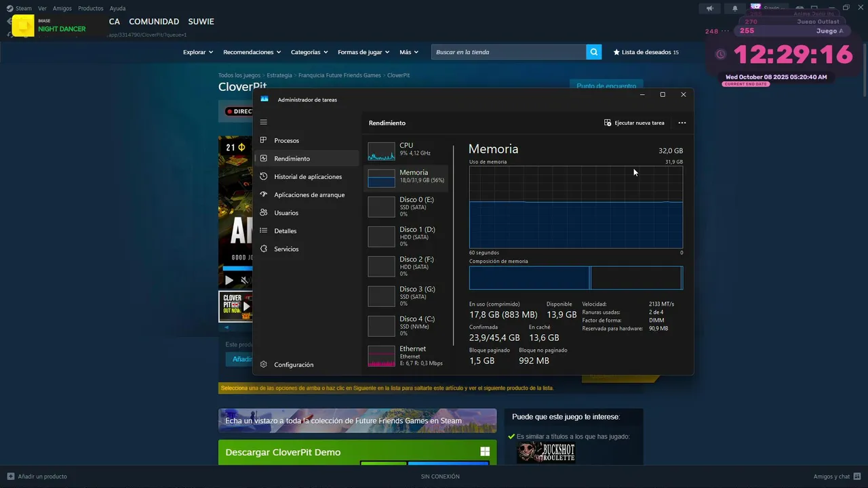Screen dimensions: 868x488
Task: Select Disco 1 (D:) performance entry
Action: [406, 237]
